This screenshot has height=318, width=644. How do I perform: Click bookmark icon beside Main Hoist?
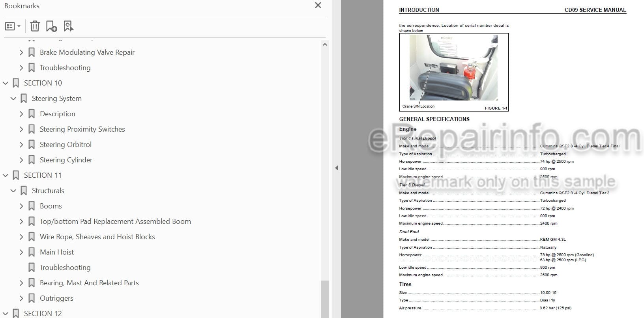(x=32, y=252)
